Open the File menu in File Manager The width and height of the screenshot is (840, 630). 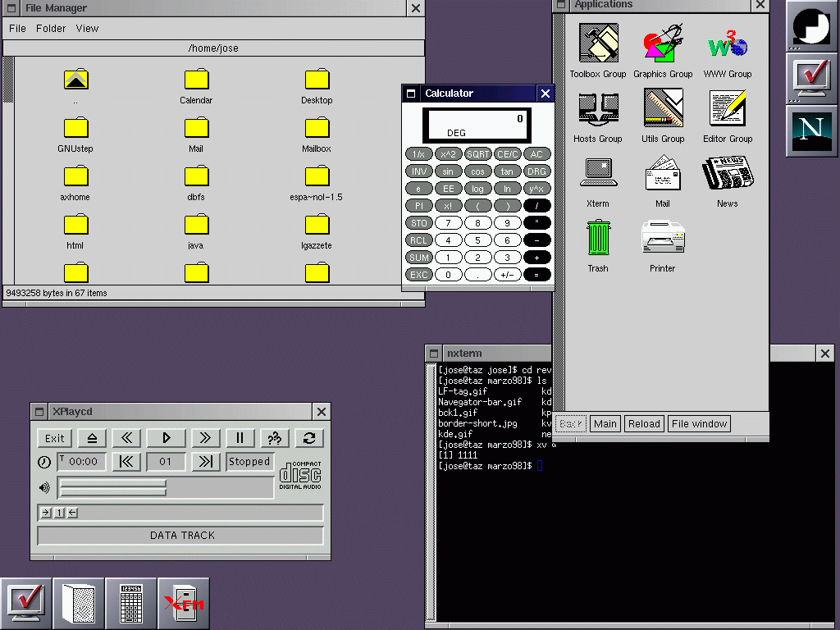click(x=16, y=28)
